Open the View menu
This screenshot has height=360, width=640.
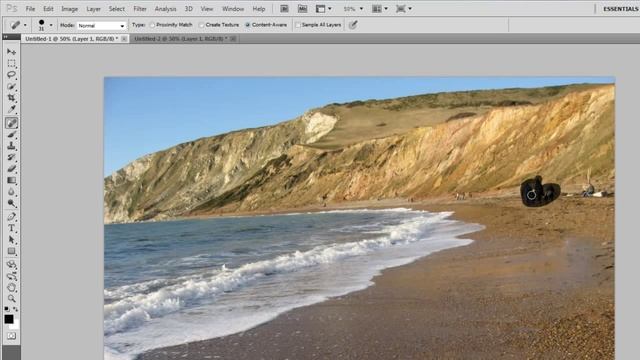tap(207, 9)
